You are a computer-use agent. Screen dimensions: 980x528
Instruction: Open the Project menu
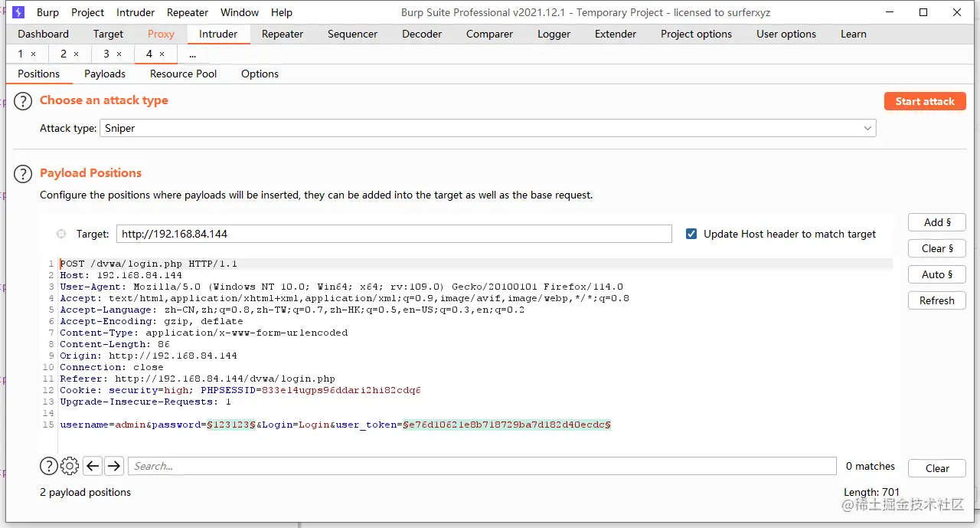[x=88, y=12]
